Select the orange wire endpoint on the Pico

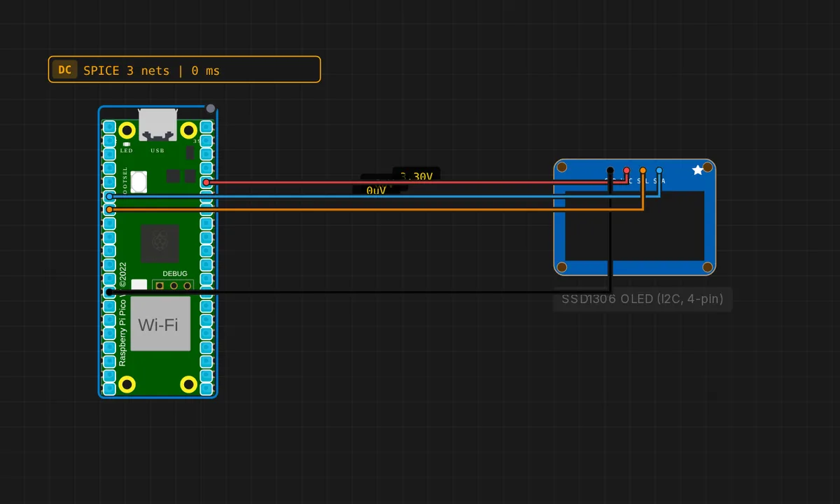click(109, 209)
